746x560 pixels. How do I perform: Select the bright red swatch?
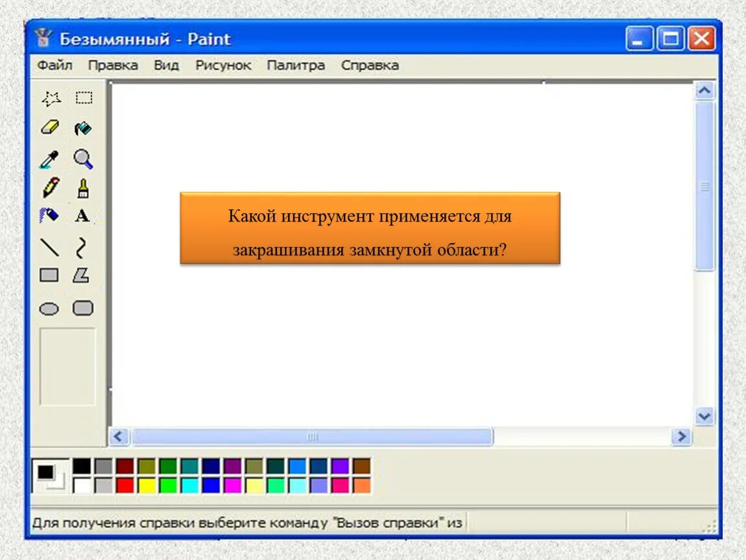tap(125, 485)
